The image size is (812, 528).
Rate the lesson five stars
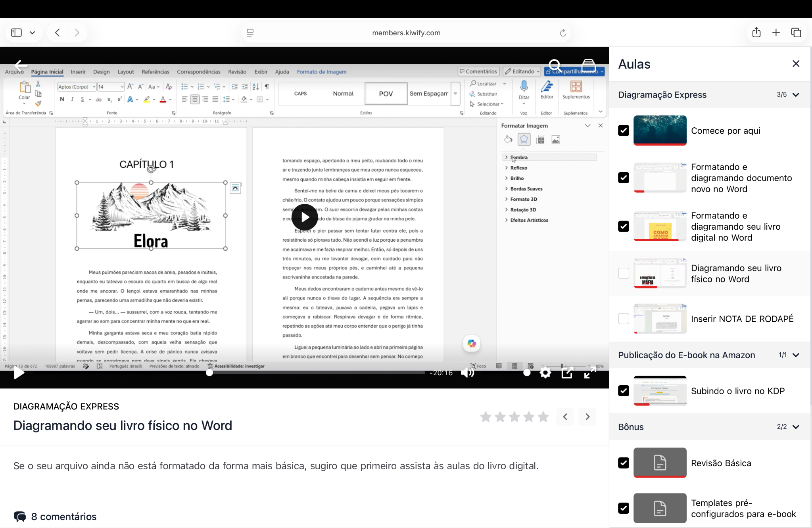[543, 417]
